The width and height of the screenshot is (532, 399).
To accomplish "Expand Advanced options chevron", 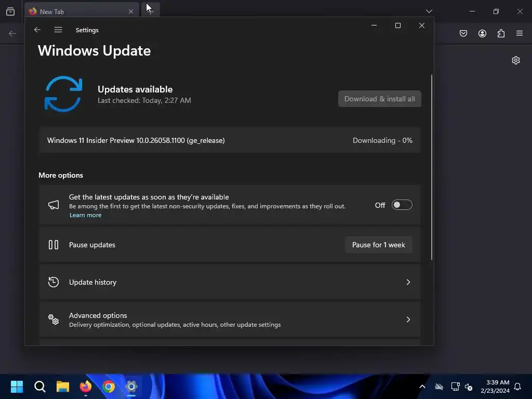I will tap(408, 320).
